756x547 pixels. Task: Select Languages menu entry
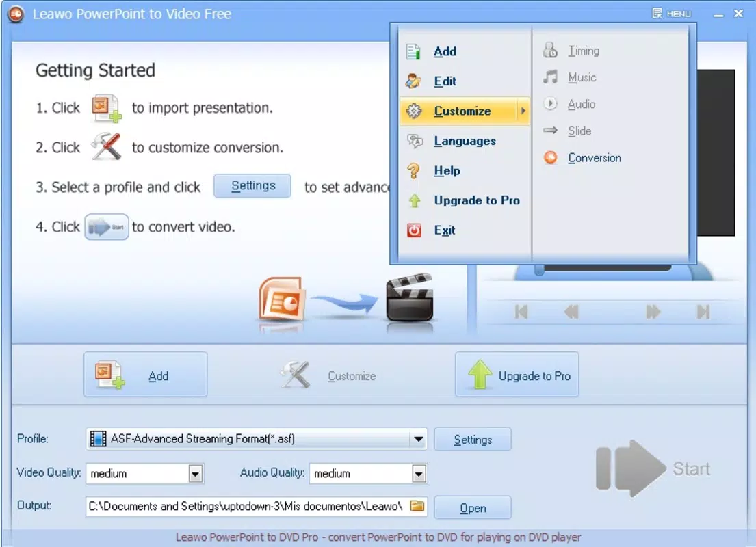[465, 141]
